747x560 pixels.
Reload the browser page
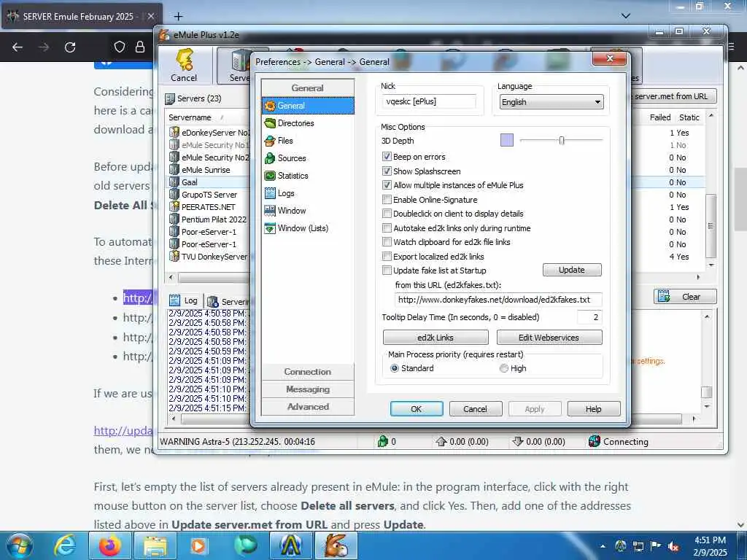point(70,47)
